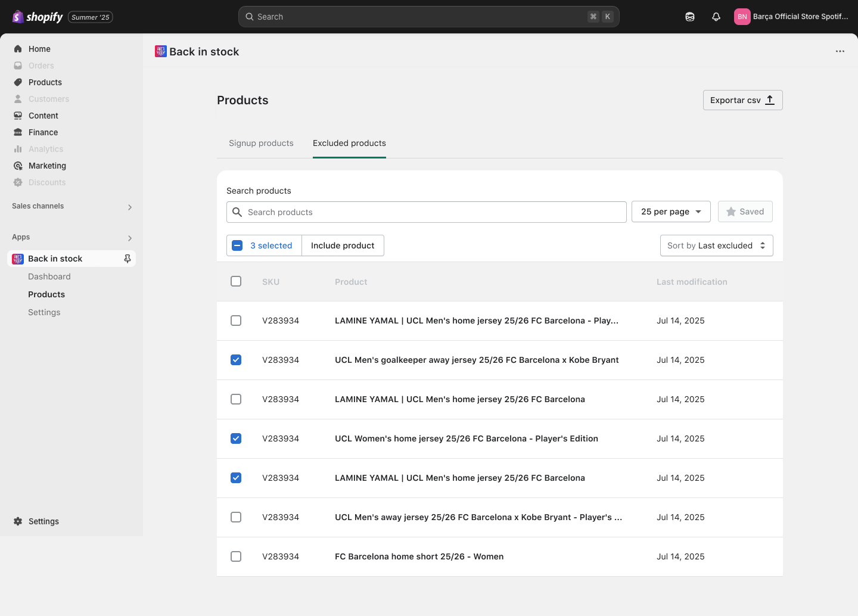Select the Excluded products tab
Screen dimensions: 858x616
349,143
